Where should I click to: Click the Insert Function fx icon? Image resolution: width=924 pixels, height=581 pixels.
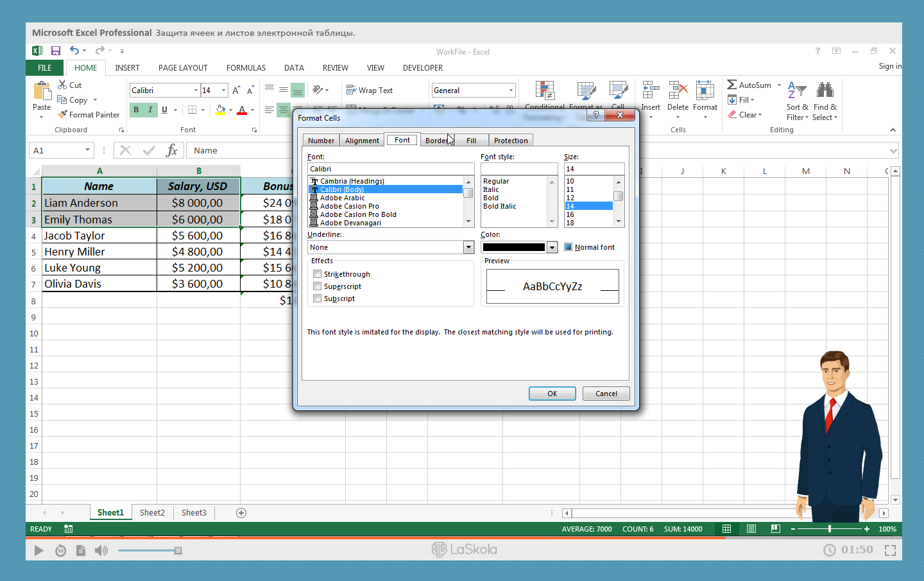[171, 151]
